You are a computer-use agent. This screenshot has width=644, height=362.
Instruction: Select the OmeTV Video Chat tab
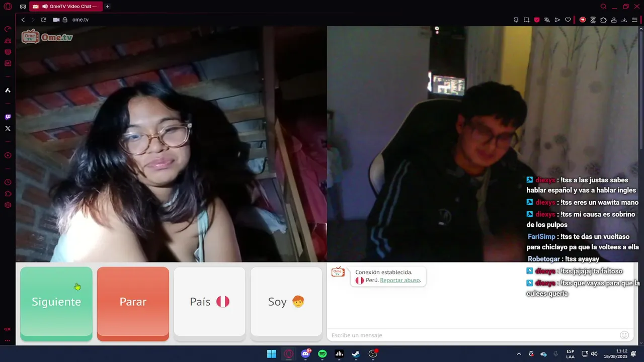pyautogui.click(x=65, y=7)
